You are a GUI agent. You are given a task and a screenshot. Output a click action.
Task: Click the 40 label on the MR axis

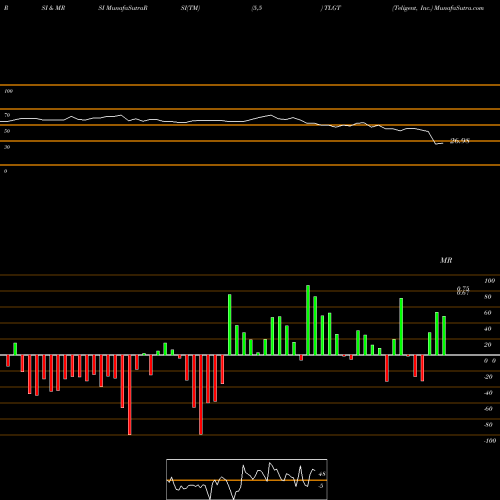[x=488, y=329]
